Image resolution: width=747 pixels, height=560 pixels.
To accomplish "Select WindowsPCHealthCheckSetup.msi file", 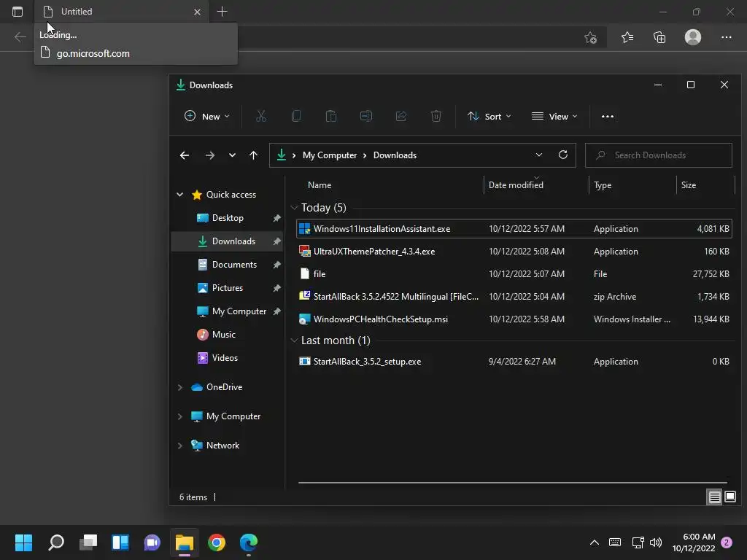I will click(x=514, y=319).
